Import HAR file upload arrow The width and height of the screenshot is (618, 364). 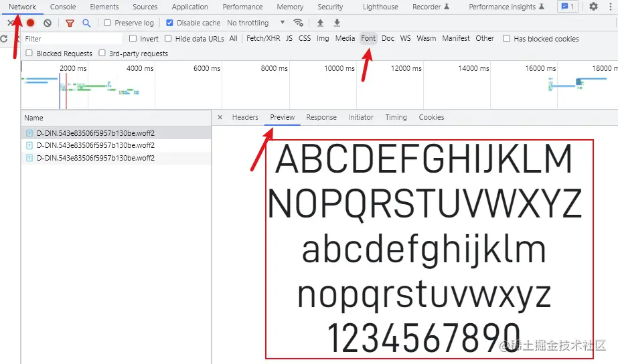[x=321, y=23]
